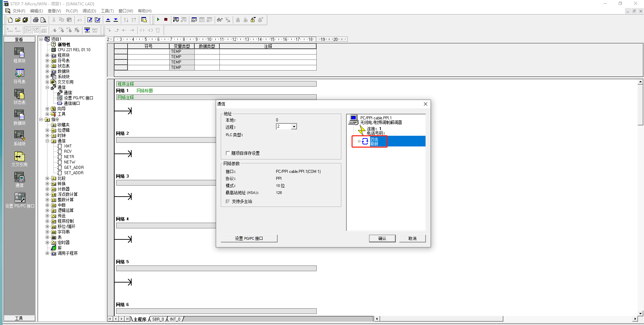
Task: Switch to the SBR_0 tab
Action: tap(158, 319)
